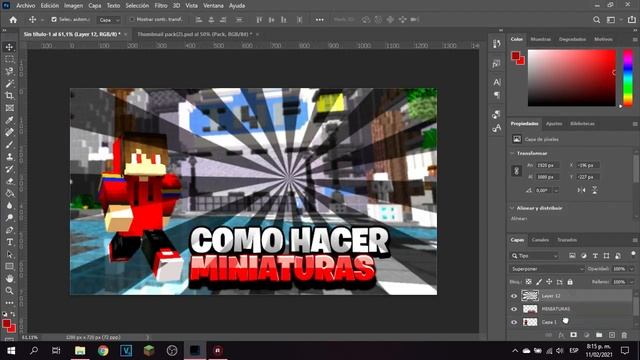Open the collapsed Paragraph panel icon
Image resolution: width=640 pixels, height=360 pixels.
[497, 95]
